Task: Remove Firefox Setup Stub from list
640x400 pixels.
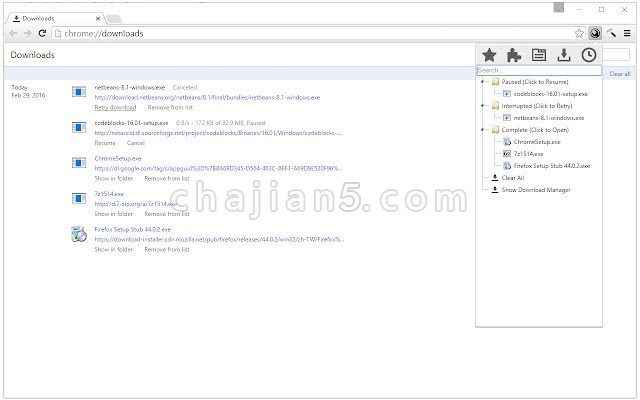Action: (x=167, y=249)
